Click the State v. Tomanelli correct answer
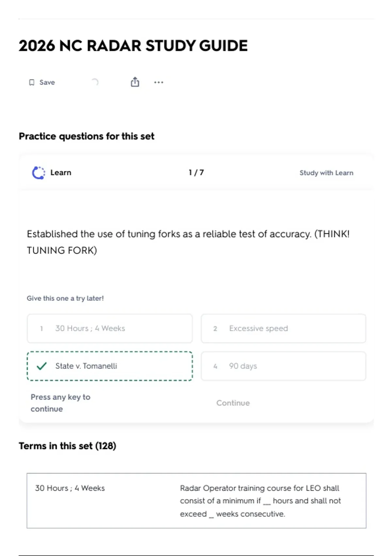Viewport: 392px width, 556px height. click(x=110, y=366)
